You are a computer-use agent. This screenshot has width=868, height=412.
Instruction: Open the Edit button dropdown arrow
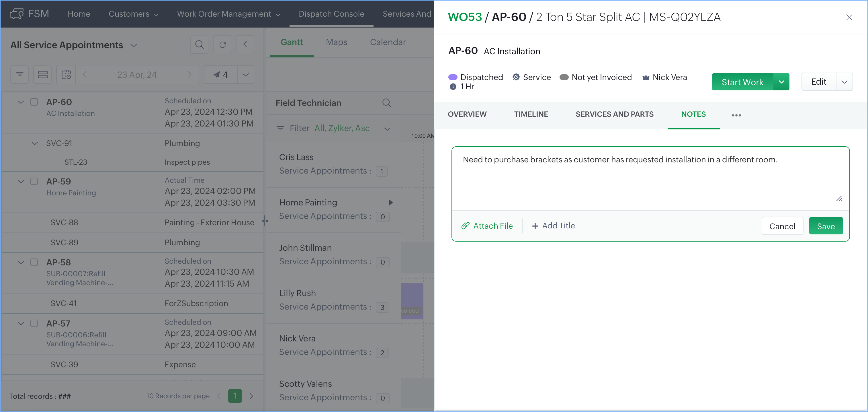coord(844,82)
